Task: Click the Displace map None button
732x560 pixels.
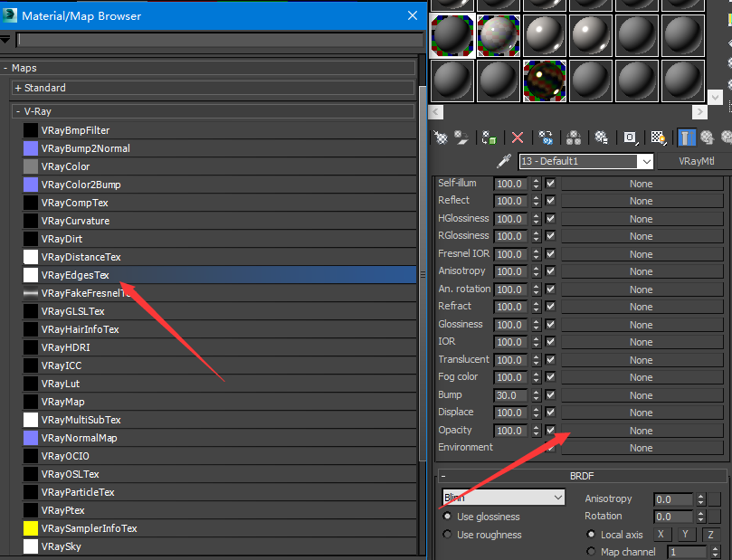Action: 642,413
